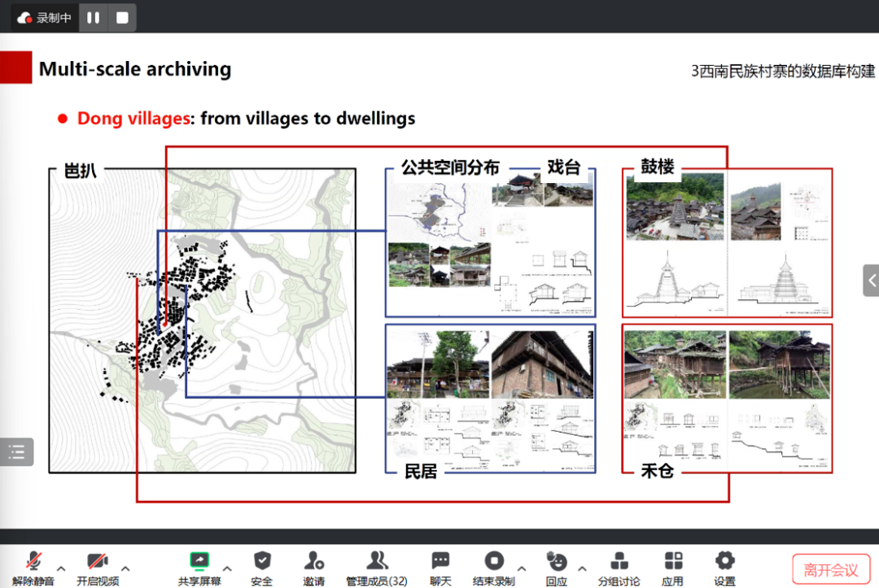Expand the right-edge side panel arrow
This screenshot has height=588, width=879.
[871, 281]
